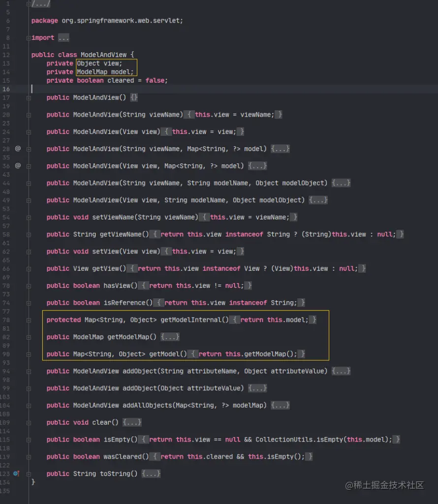
Task: Toggle gutter fold for clear() method
Action: click(29, 423)
